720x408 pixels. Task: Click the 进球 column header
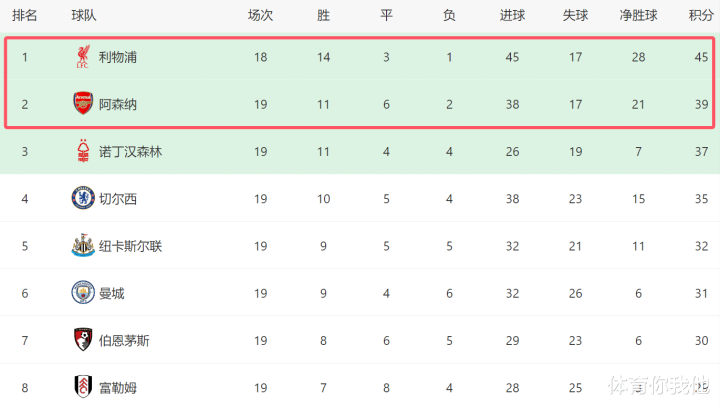(512, 16)
